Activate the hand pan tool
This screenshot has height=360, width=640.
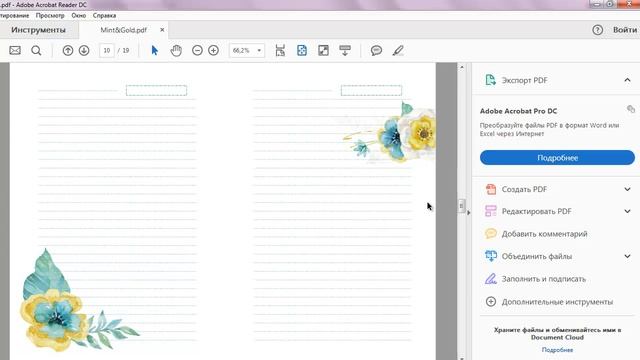[176, 50]
